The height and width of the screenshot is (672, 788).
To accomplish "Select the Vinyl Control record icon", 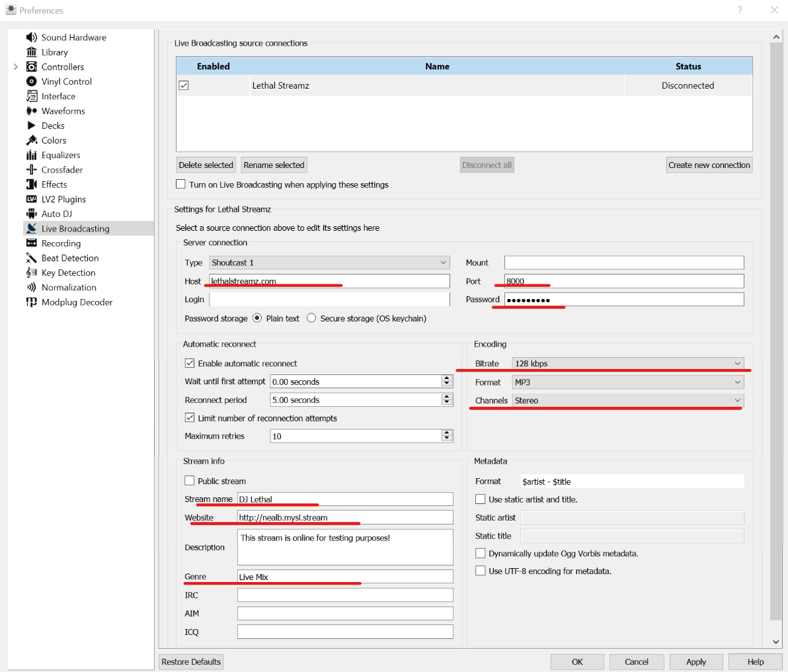I will coord(32,81).
